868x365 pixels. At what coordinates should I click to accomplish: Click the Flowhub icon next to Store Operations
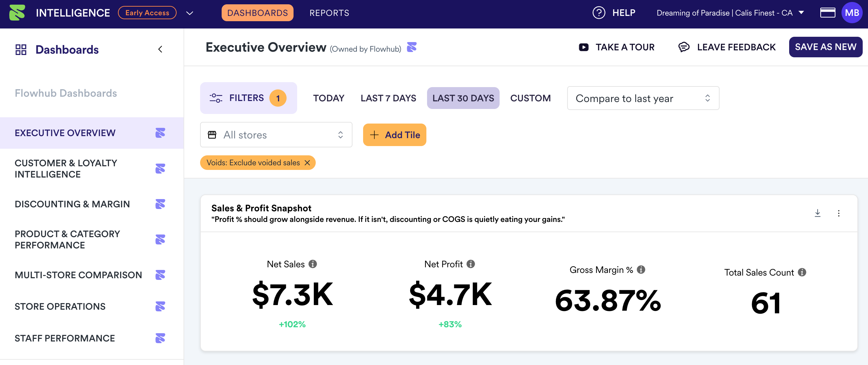pos(160,306)
